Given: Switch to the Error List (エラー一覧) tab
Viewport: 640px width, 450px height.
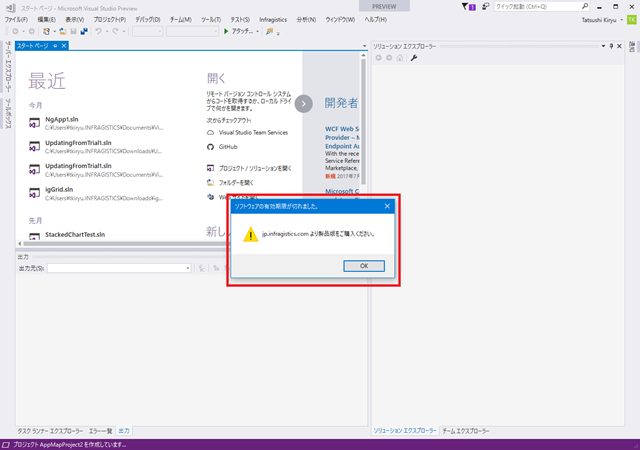Looking at the screenshot, I should 100,431.
